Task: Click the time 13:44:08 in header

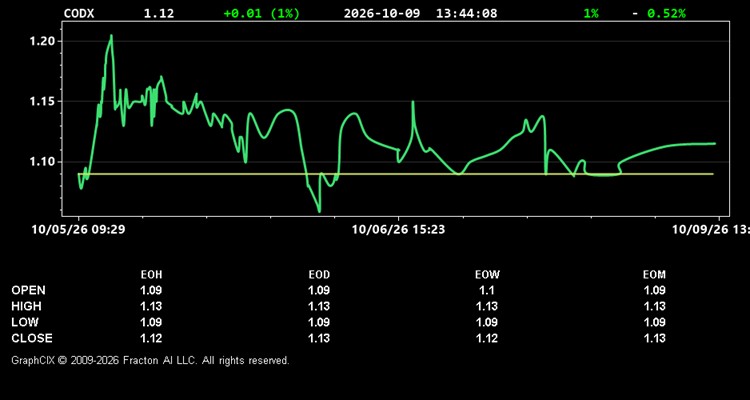Action: [466, 13]
